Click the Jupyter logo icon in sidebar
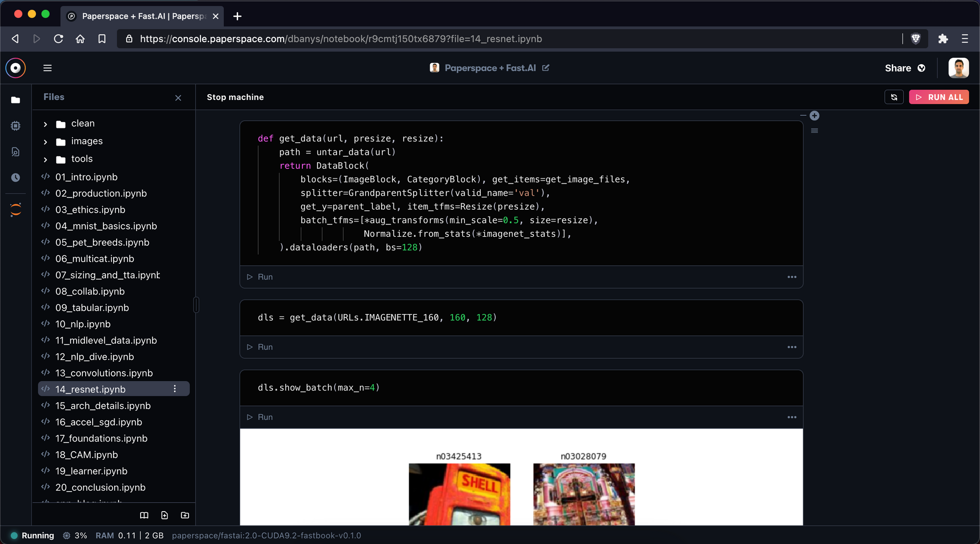The height and width of the screenshot is (544, 980). [16, 210]
